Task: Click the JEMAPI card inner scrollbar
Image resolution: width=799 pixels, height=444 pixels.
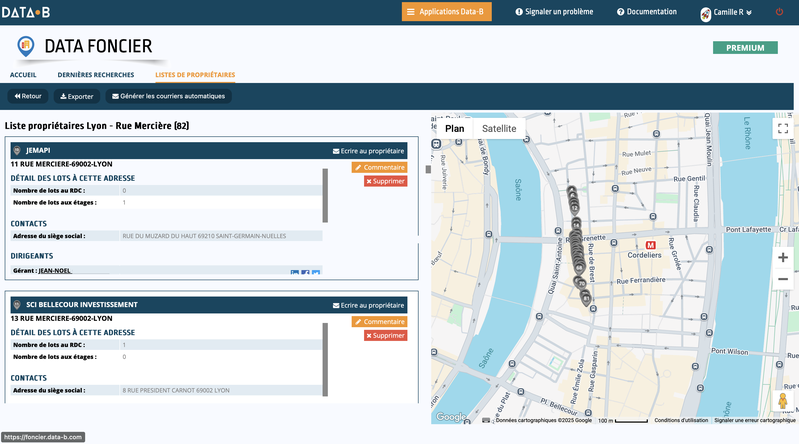Action: pos(325,195)
